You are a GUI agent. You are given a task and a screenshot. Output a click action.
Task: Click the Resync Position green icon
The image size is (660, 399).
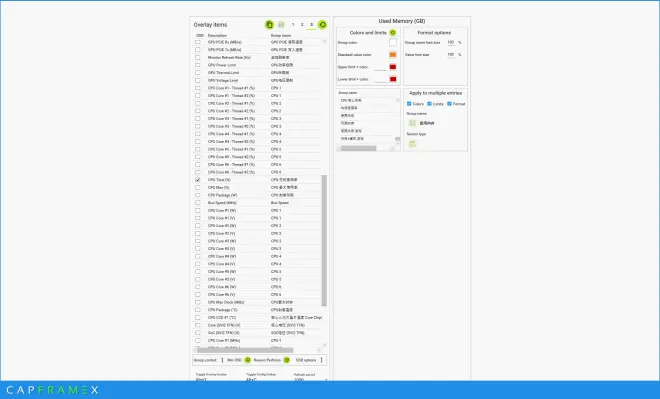286,360
